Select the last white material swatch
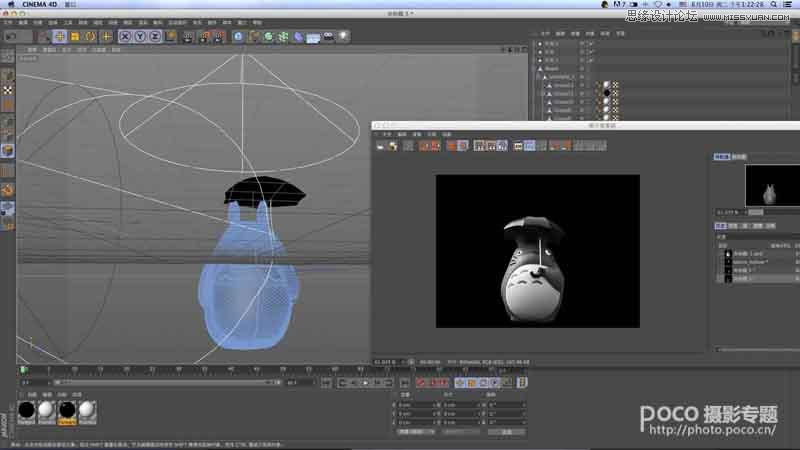Screen dimensions: 800x450 tap(87, 410)
